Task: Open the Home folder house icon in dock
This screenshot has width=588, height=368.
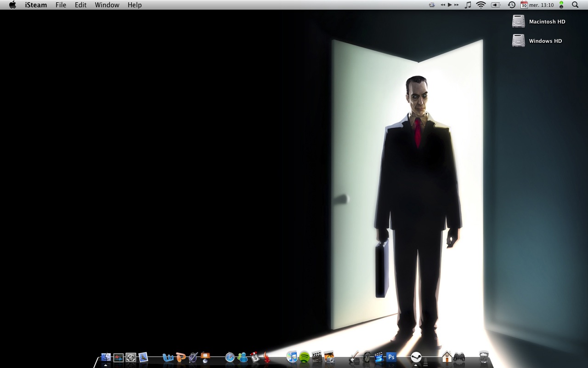Action: [x=447, y=357]
